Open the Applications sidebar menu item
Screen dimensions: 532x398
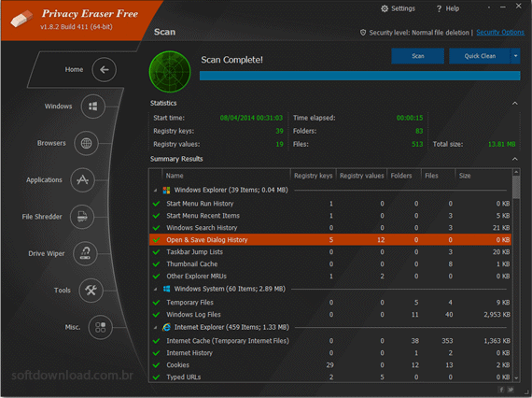[44, 180]
